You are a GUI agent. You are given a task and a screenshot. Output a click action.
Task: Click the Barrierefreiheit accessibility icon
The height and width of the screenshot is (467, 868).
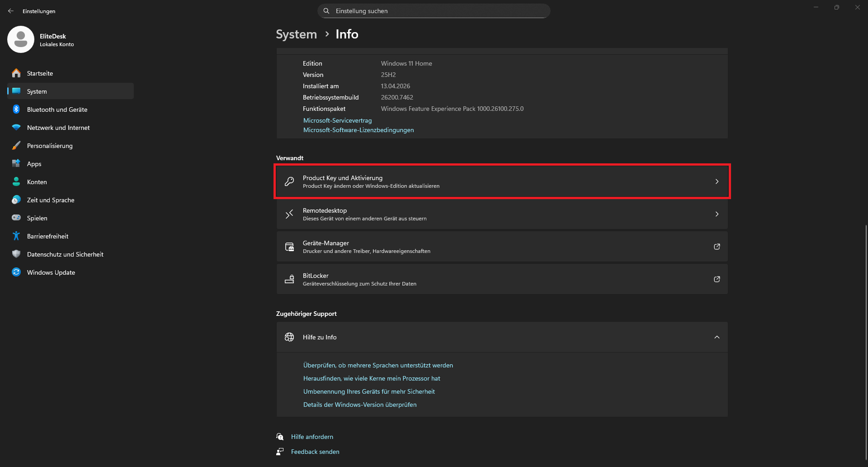(x=16, y=236)
